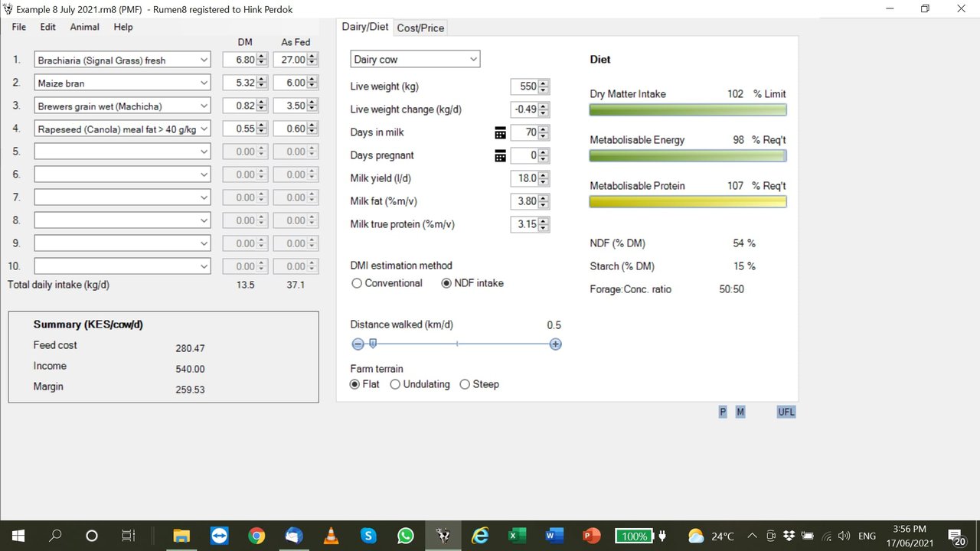Open the Dairy cow animal type dropdown
Viewport: 980px width, 551px height.
[x=415, y=60]
